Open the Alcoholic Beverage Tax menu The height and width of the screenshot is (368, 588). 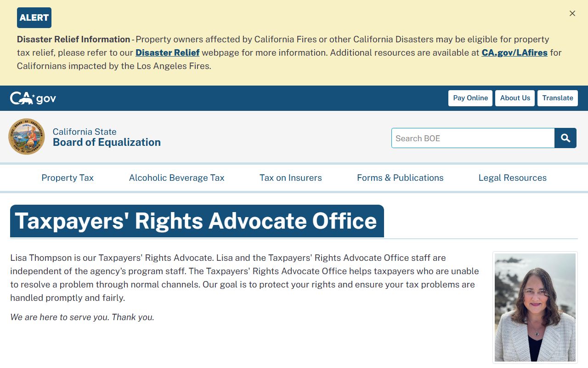(177, 178)
